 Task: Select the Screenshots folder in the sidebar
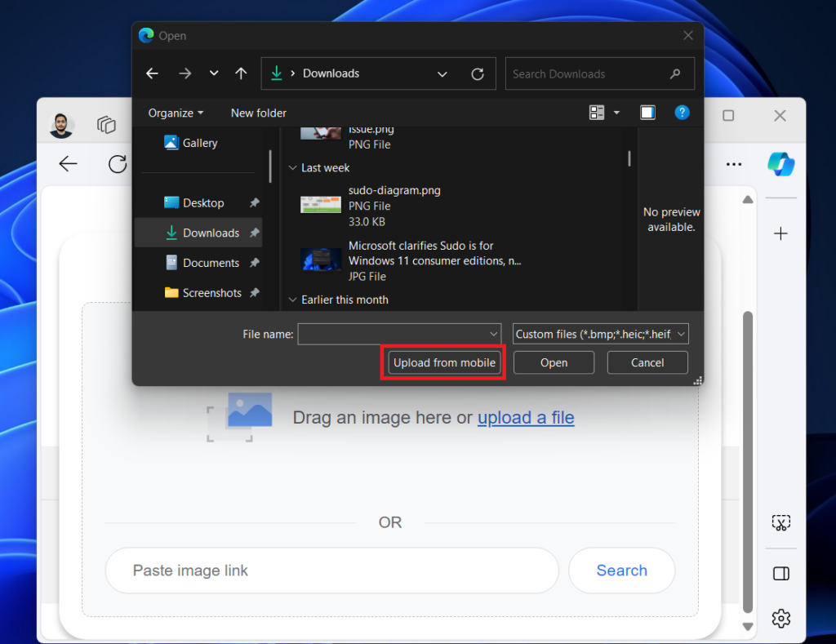tap(211, 292)
